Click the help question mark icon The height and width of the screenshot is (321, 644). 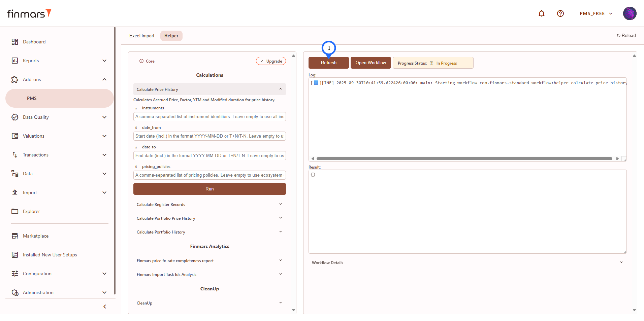(x=560, y=13)
